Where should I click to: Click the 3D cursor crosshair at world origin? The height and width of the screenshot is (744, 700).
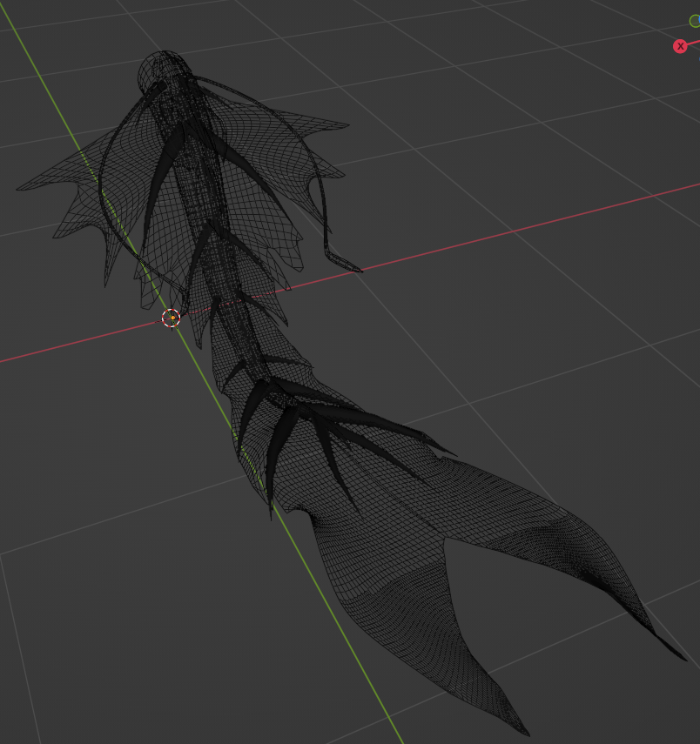tap(171, 318)
